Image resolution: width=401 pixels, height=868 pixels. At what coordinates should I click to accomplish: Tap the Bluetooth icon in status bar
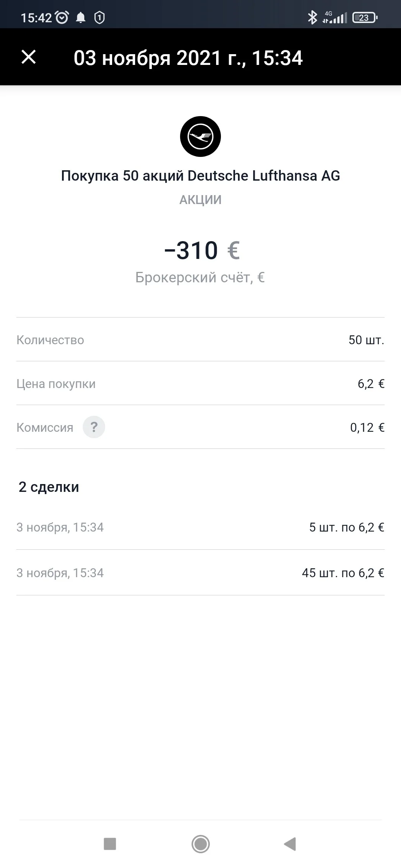[313, 17]
